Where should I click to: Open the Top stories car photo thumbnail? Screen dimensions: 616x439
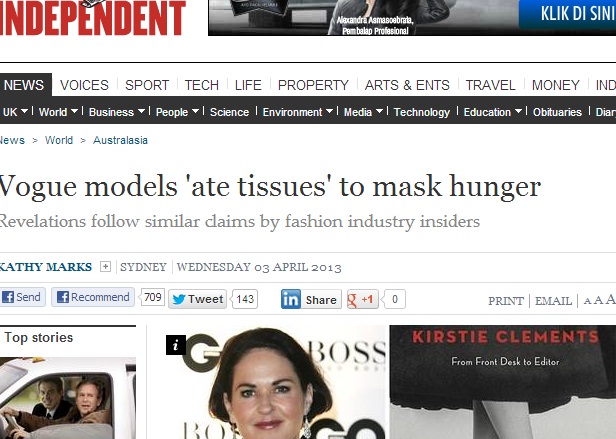pyautogui.click(x=68, y=398)
